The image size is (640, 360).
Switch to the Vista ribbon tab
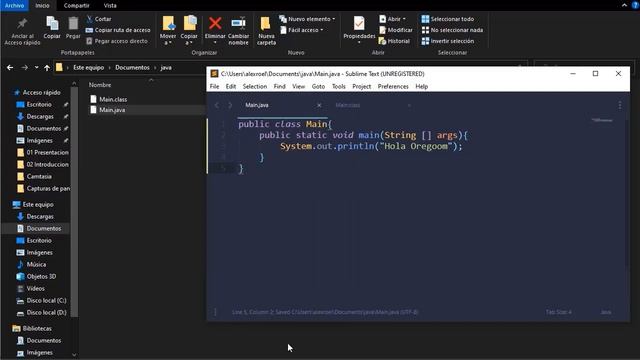(x=110, y=5)
